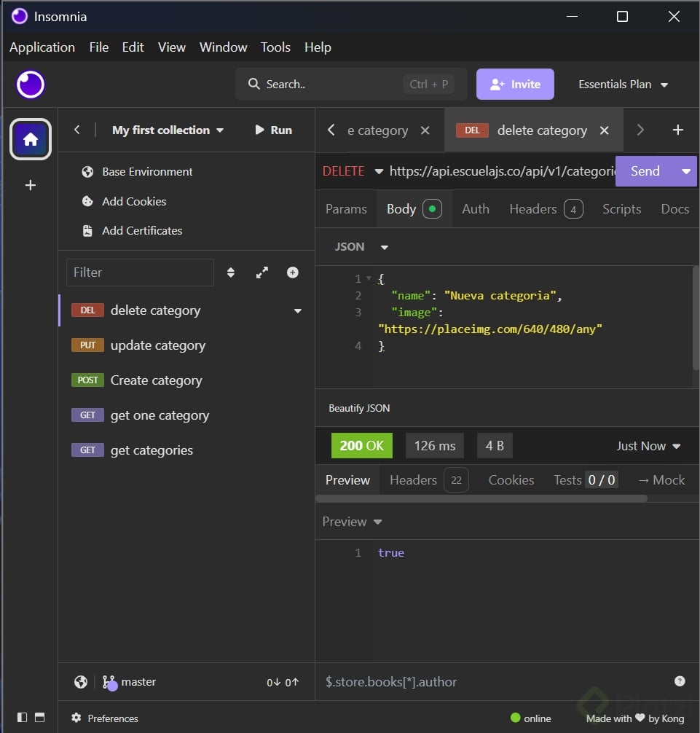Open the Window menu
Viewport: 700px width, 733px height.
224,47
